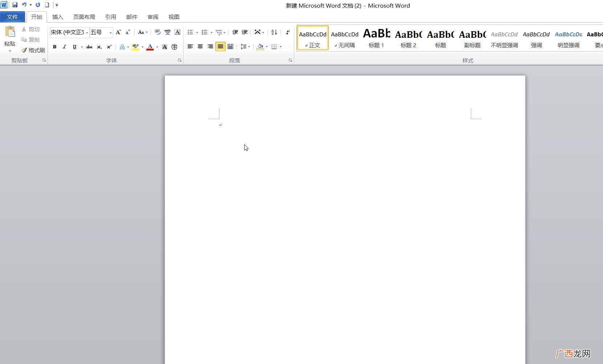Viewport: 603px width, 364px height.
Task: Apply the red font color swatch
Action: click(x=150, y=47)
